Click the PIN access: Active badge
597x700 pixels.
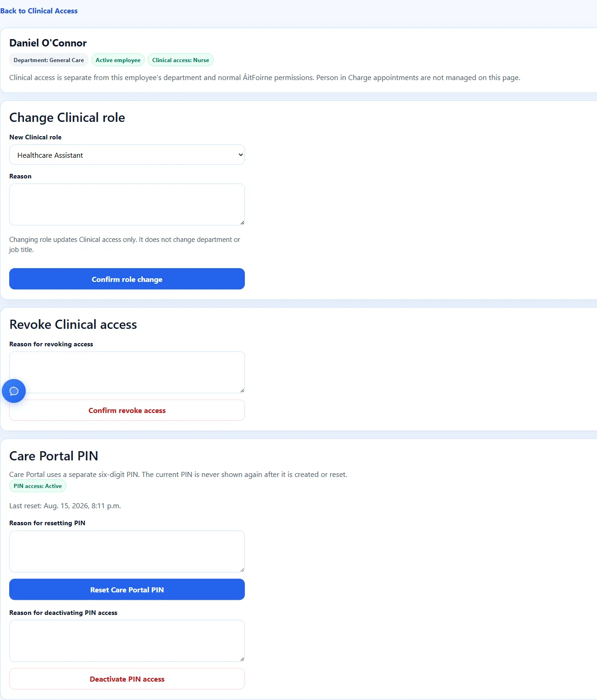coord(38,486)
